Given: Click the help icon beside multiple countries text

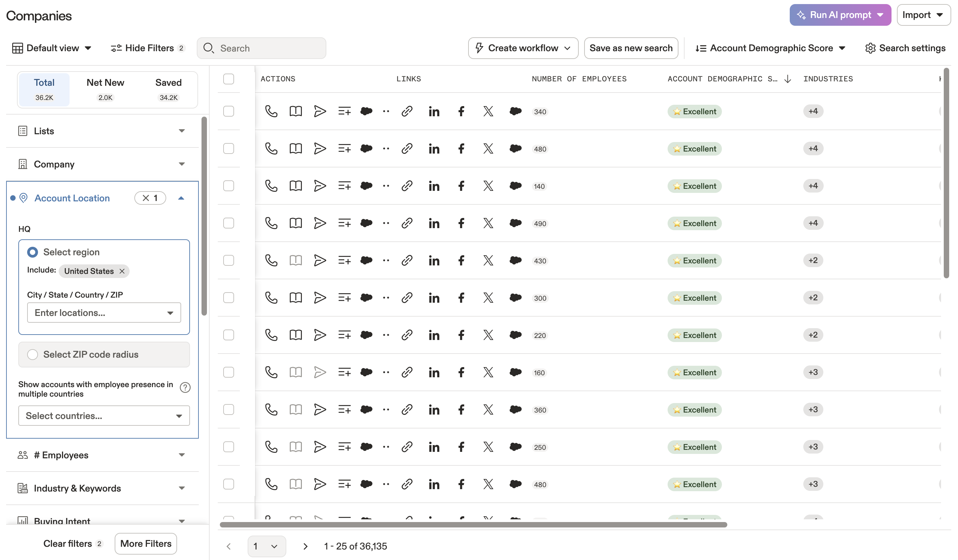Looking at the screenshot, I should [x=185, y=387].
